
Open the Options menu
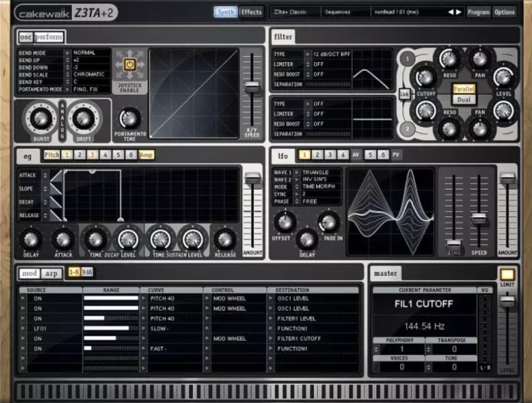[x=504, y=12]
